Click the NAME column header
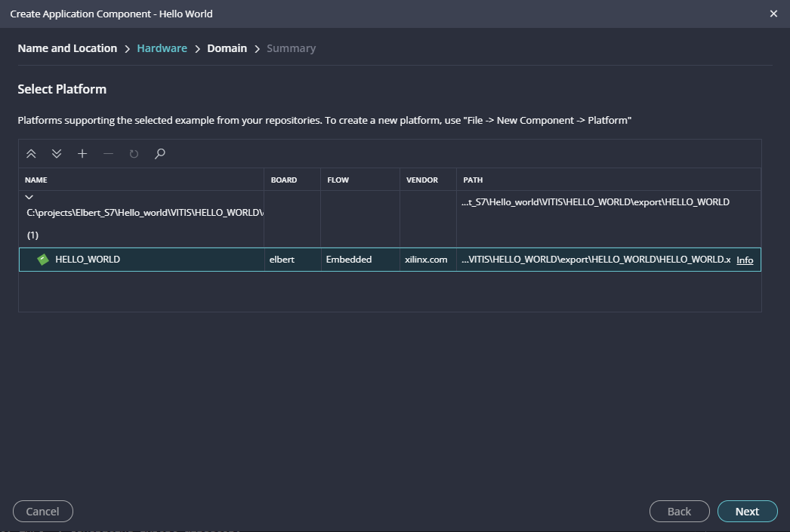Viewport: 790px width, 532px height. 35,180
